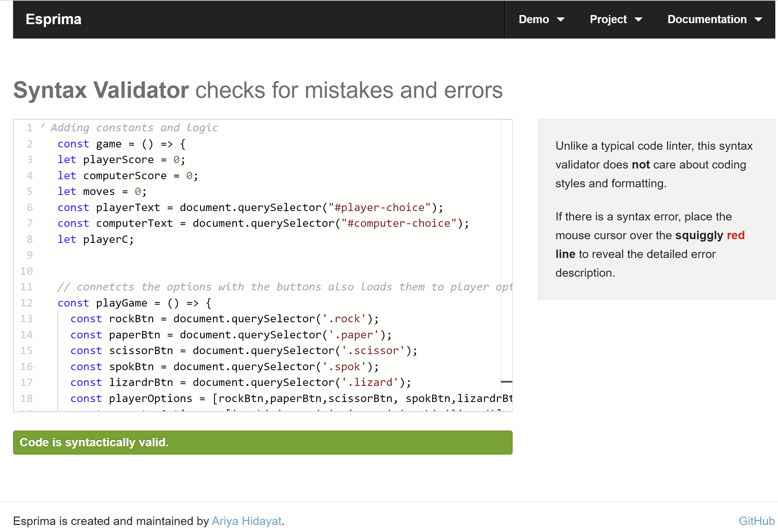Screen dimensions: 778x532
Task: Click the Demo chevron arrow icon
Action: pos(561,19)
